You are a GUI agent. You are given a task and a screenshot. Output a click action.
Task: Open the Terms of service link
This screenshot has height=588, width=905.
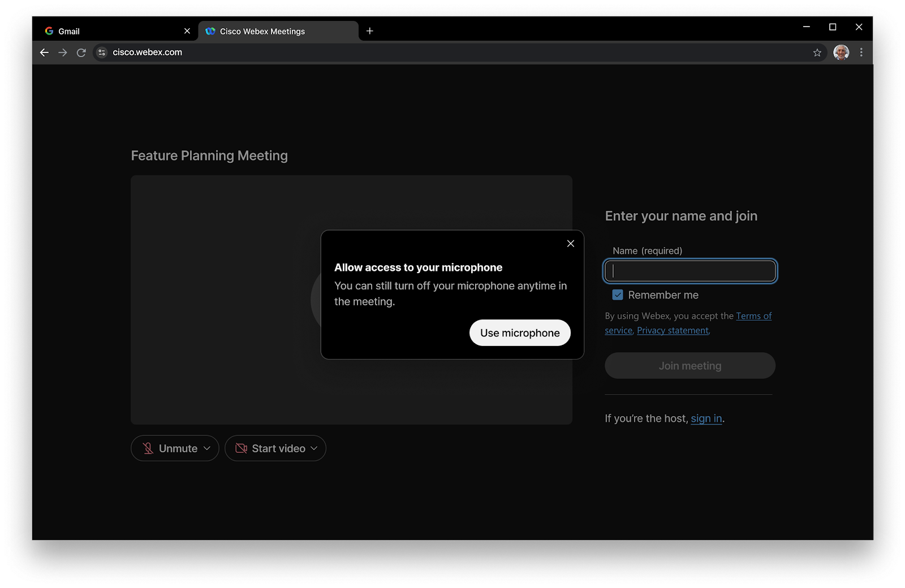coord(753,315)
